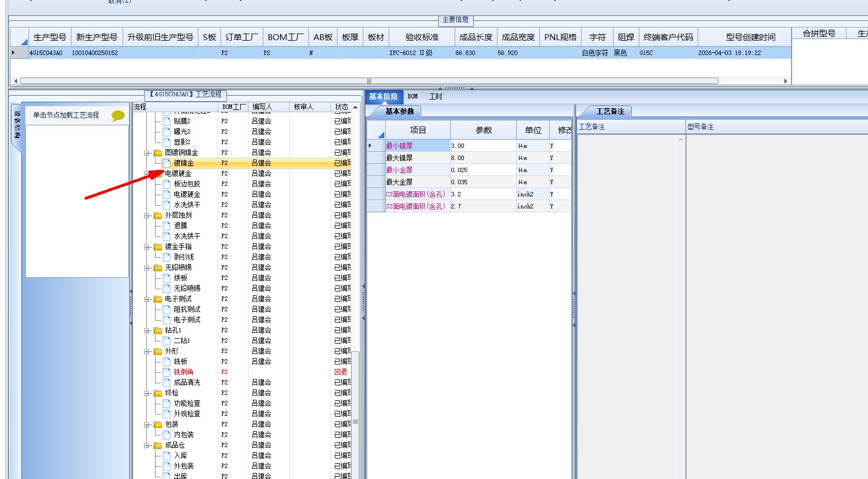Click the document icon of the 镀镍金 row
This screenshot has width=868, height=479.
coord(167,163)
